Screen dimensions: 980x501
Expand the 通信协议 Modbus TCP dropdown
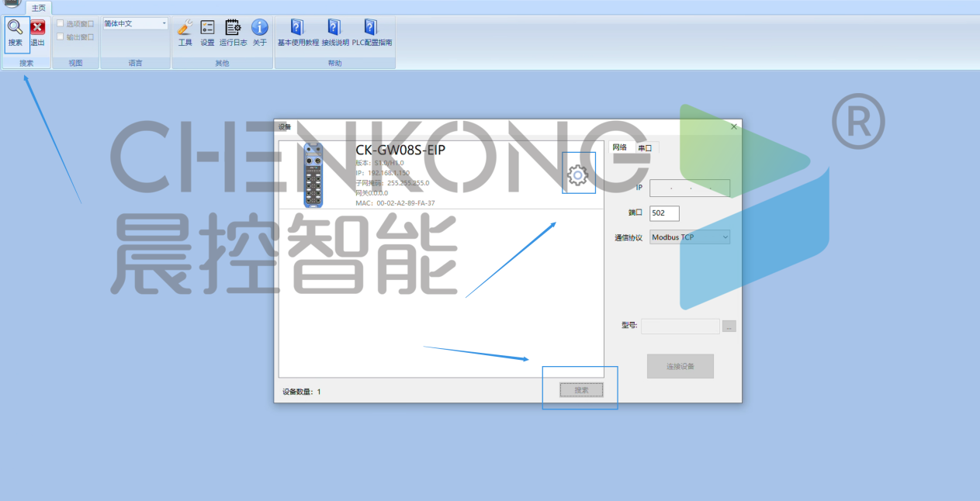point(690,237)
